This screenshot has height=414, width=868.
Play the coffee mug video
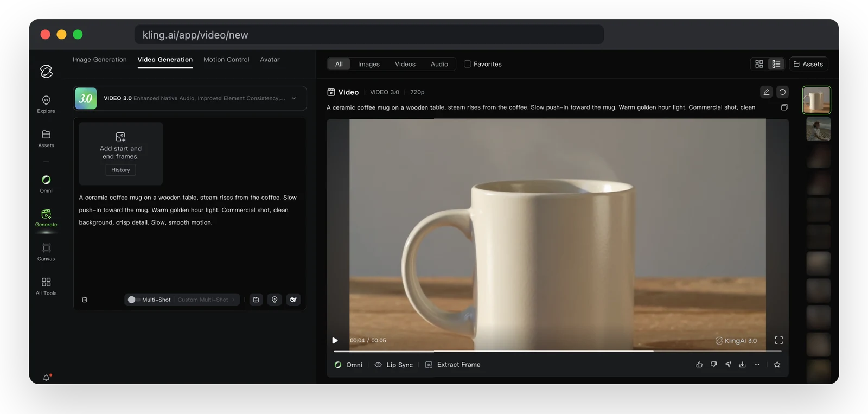tap(335, 340)
